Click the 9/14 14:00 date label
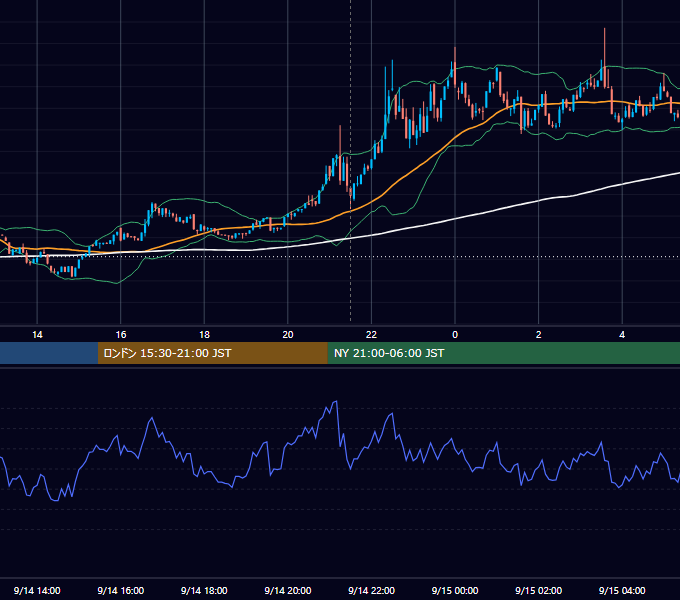The image size is (680, 600). 37,590
